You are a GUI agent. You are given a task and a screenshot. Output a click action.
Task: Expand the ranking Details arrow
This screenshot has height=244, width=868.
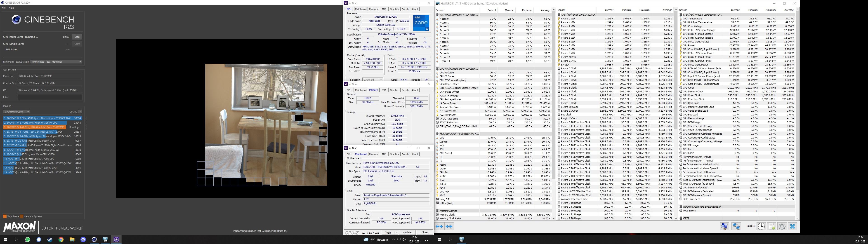80,112
